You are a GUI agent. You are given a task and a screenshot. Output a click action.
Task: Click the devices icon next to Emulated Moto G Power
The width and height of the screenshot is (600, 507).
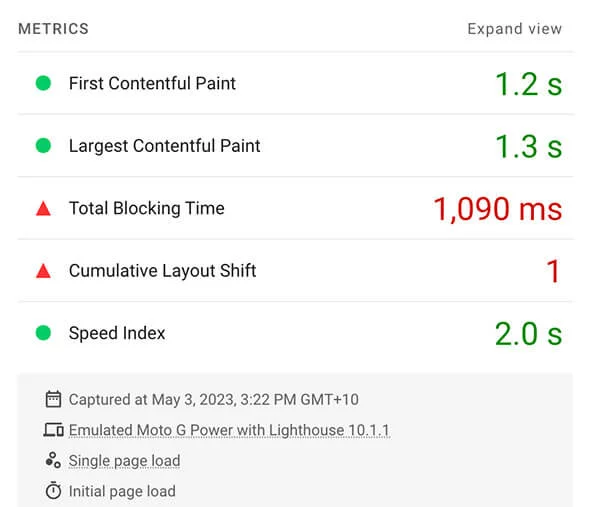coord(53,430)
